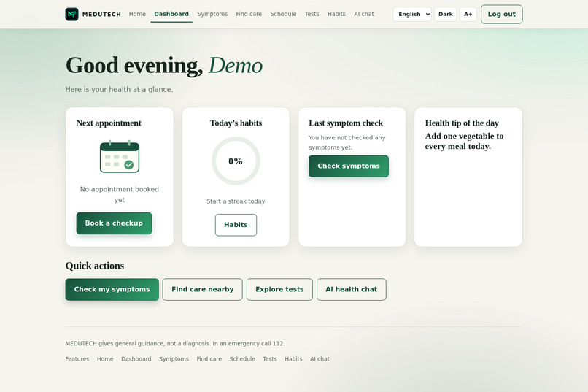
Task: Click 'Add one vegetable to every meal today.' tip
Action: [x=464, y=141]
